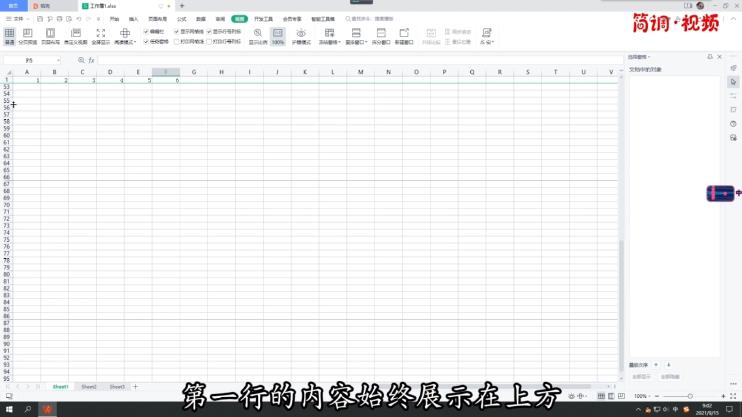Click the add new sheet plus button
This screenshot has height=417, width=742.
136,386
